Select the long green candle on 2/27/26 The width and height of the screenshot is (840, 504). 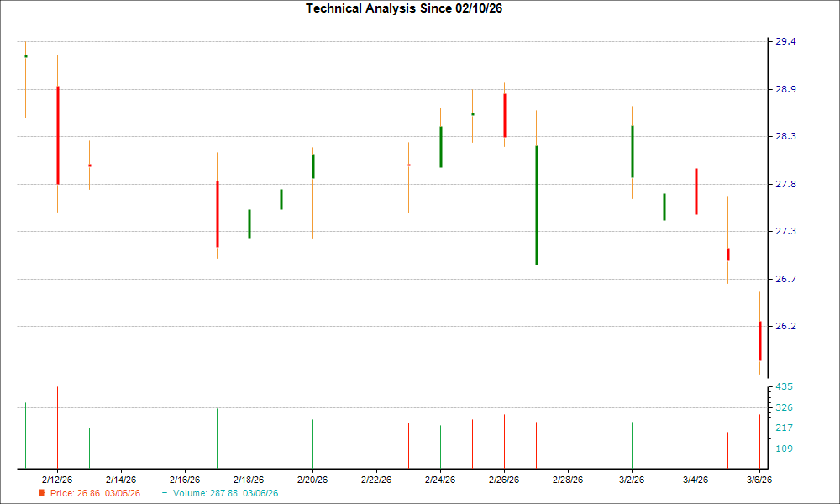tap(537, 206)
